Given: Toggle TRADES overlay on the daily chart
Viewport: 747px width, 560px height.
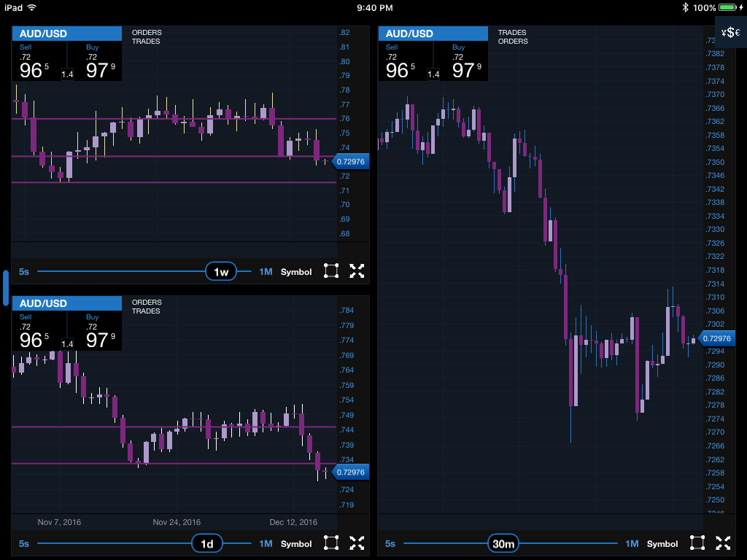Looking at the screenshot, I should (x=147, y=311).
